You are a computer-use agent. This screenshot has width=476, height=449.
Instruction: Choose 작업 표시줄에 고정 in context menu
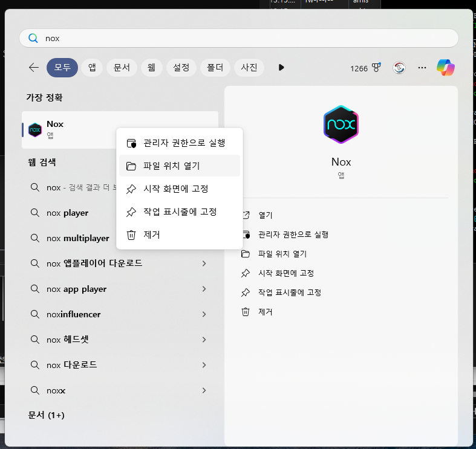(x=180, y=212)
